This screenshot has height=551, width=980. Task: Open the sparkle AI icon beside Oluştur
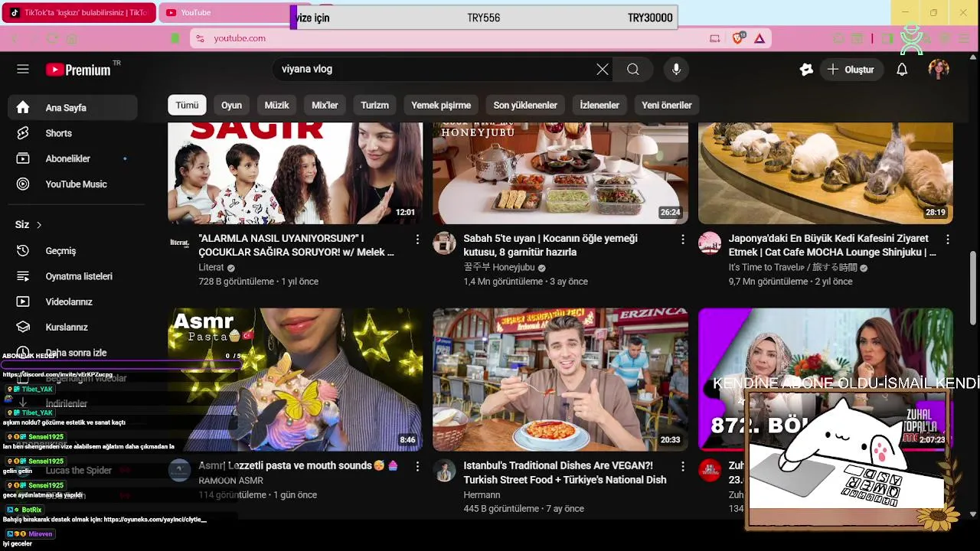coord(806,69)
